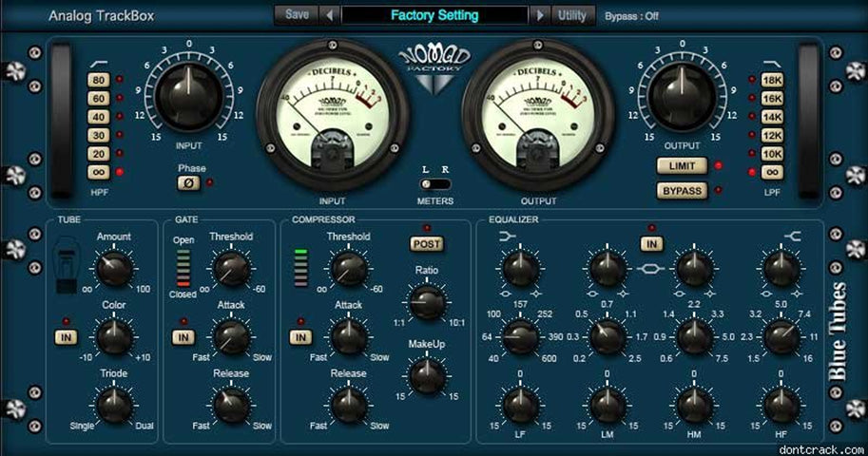Flip the L/R Meters switch
Viewport: 868px width, 456px height.
(x=436, y=182)
